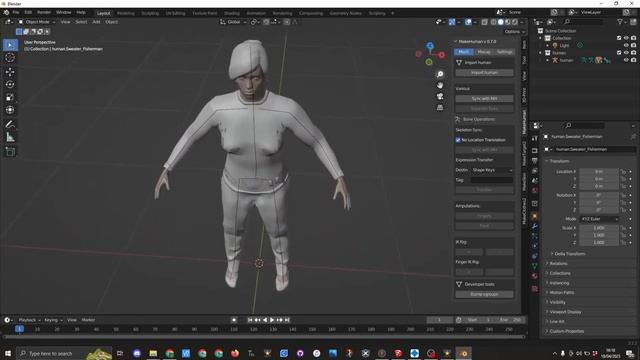Switch orthographic perspective grid icon
Screen dimensions: 640x360
[440, 107]
